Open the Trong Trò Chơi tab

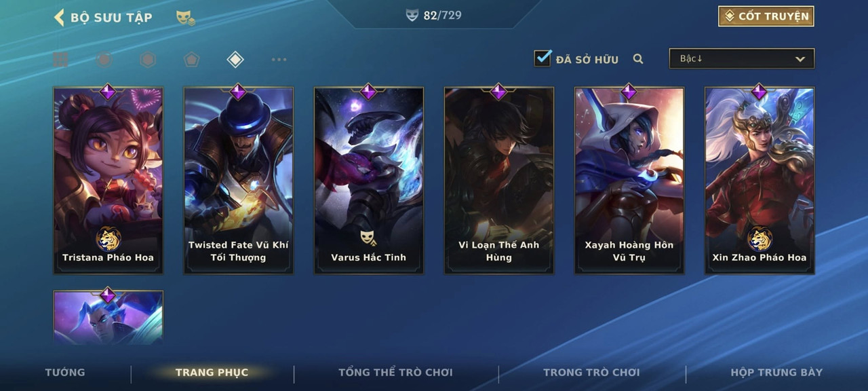591,372
